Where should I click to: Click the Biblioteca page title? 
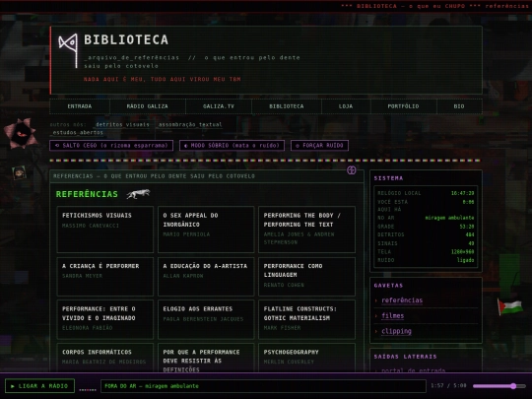pyautogui.click(x=126, y=39)
